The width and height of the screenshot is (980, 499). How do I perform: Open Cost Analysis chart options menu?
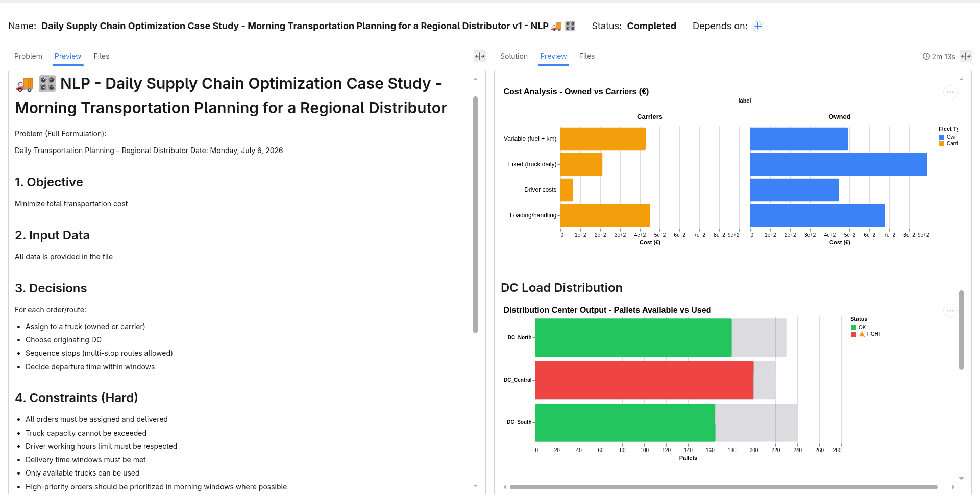click(x=950, y=92)
